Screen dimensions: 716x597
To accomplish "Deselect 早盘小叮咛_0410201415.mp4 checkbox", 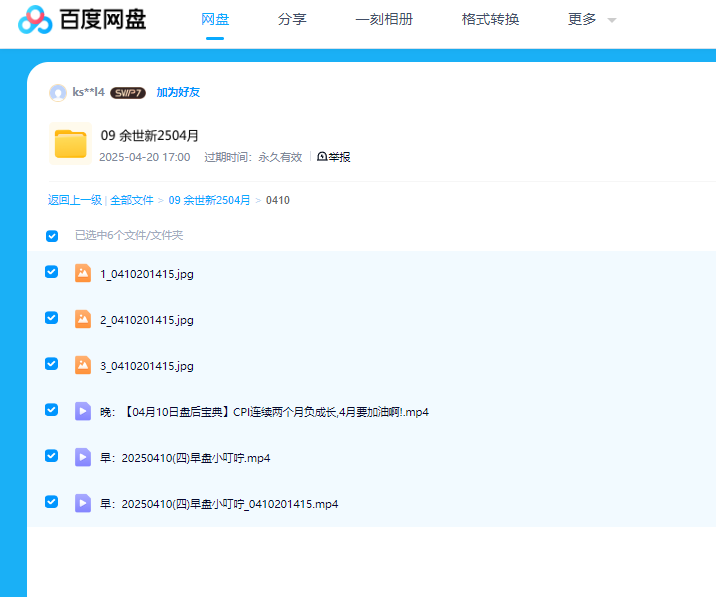I will tap(52, 502).
